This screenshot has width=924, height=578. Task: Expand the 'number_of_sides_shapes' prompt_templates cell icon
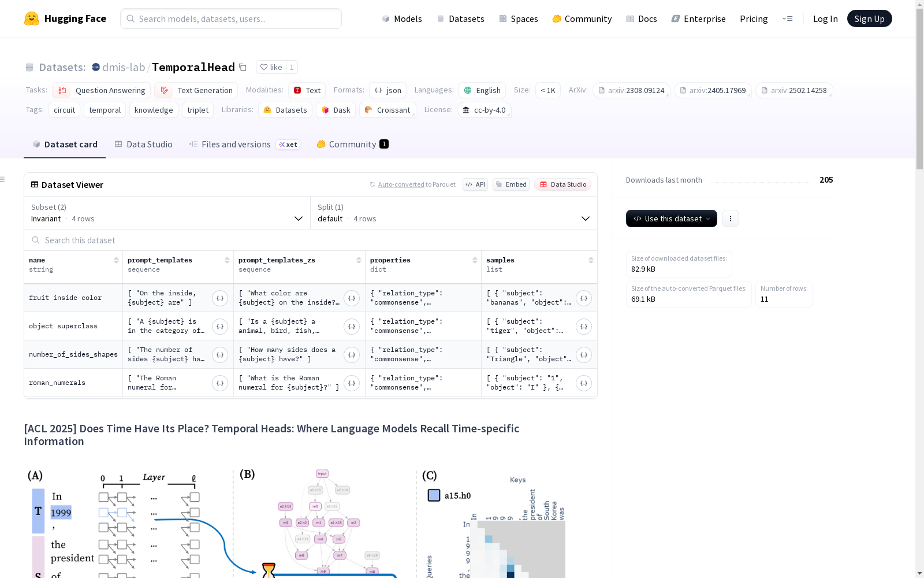[x=220, y=355]
